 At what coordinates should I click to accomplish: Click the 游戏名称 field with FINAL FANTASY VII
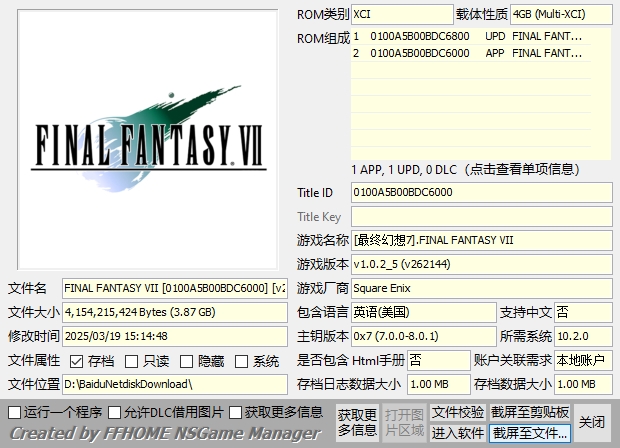click(482, 240)
